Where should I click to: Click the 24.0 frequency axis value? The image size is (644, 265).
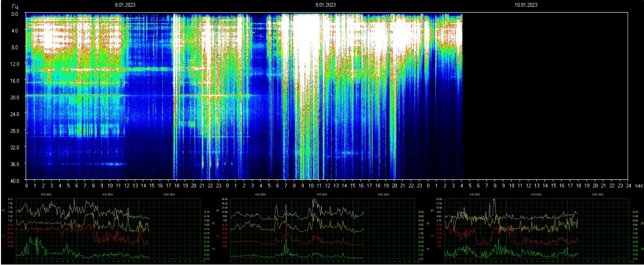(x=14, y=114)
